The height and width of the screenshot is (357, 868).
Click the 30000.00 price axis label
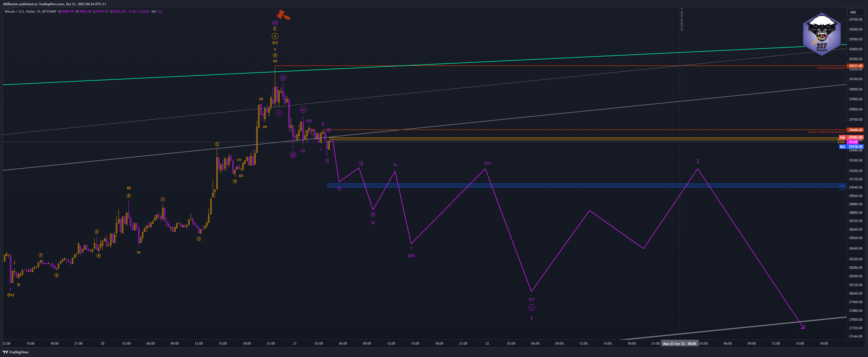tap(856, 89)
